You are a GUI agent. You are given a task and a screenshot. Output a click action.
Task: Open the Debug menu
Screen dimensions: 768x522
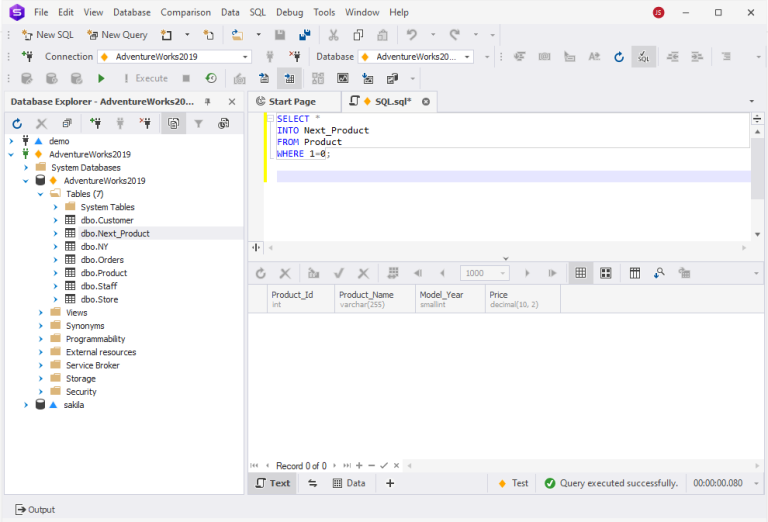[x=289, y=12]
